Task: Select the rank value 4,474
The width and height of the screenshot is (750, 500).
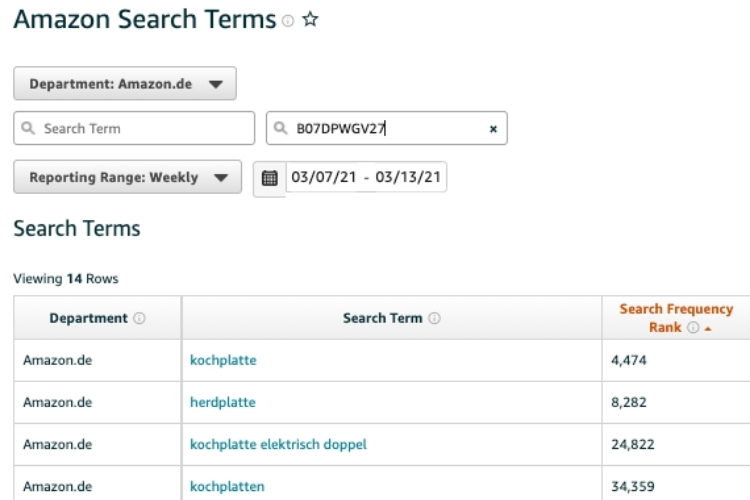Action: point(629,360)
